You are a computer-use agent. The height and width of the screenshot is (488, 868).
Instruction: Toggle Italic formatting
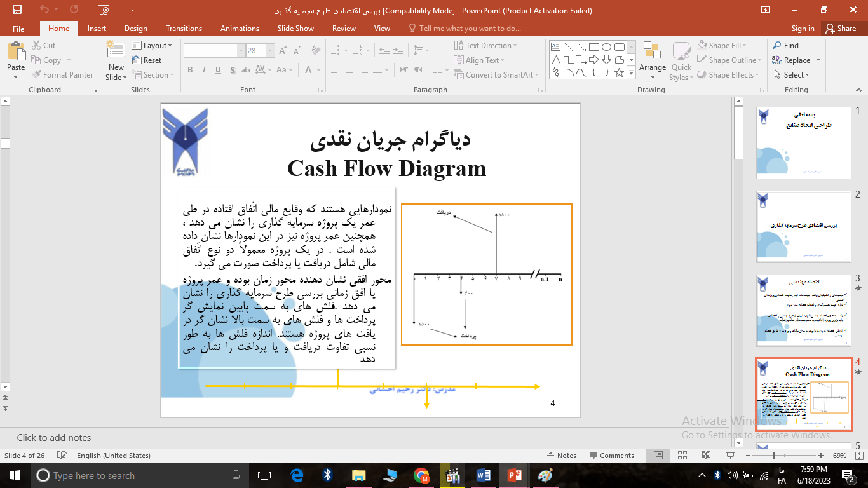(204, 71)
